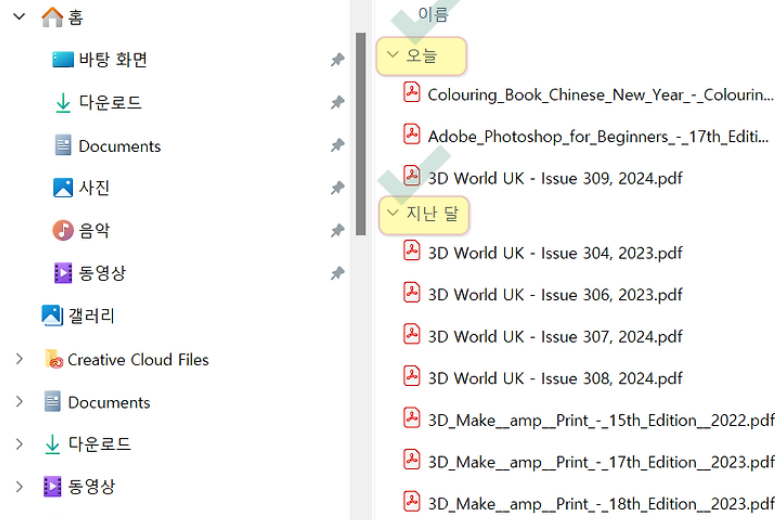Image resolution: width=784 pixels, height=520 pixels.
Task: Select PDF icon of Issue 304 file
Action: click(412, 251)
